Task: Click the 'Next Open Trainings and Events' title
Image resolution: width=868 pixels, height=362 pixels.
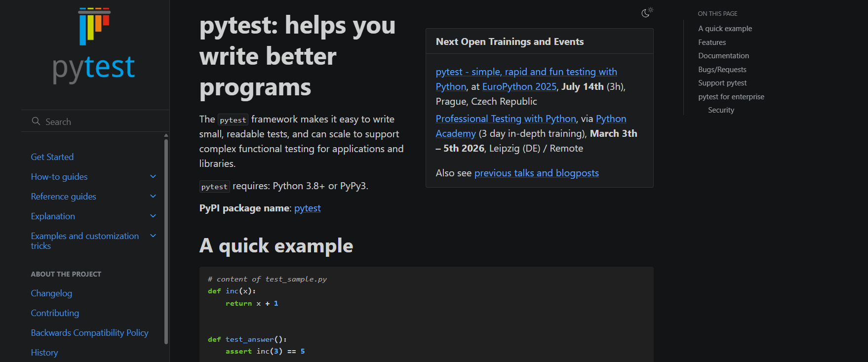Action: pos(510,41)
